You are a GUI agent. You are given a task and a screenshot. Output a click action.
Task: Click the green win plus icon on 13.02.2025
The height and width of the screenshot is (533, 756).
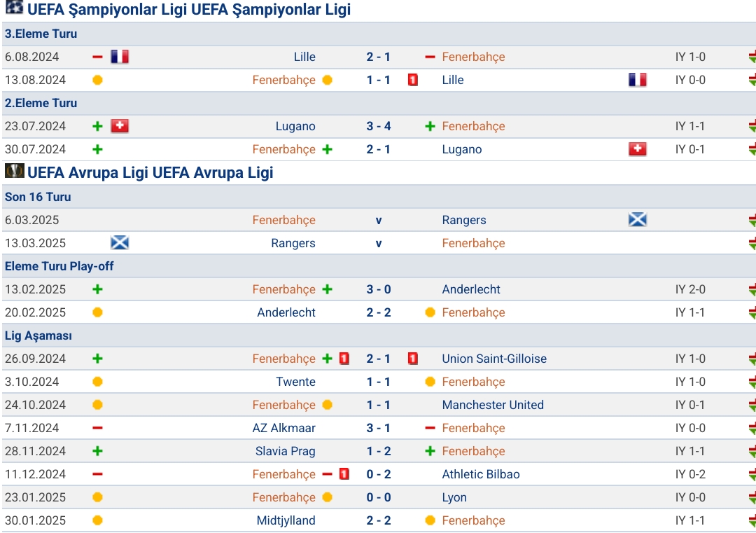(97, 289)
